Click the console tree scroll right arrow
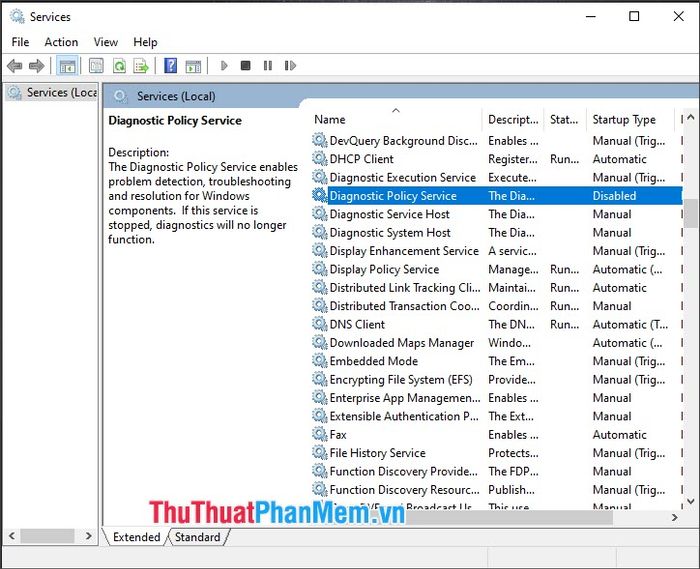700x569 pixels. [88, 536]
